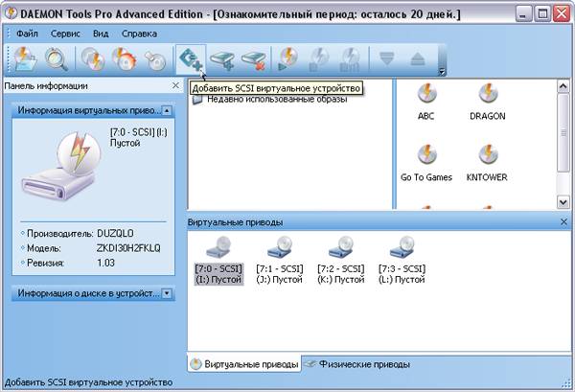Click [7:0 - SCSI] (I:) Пустой info text
The height and width of the screenshot is (392, 575).
(139, 137)
